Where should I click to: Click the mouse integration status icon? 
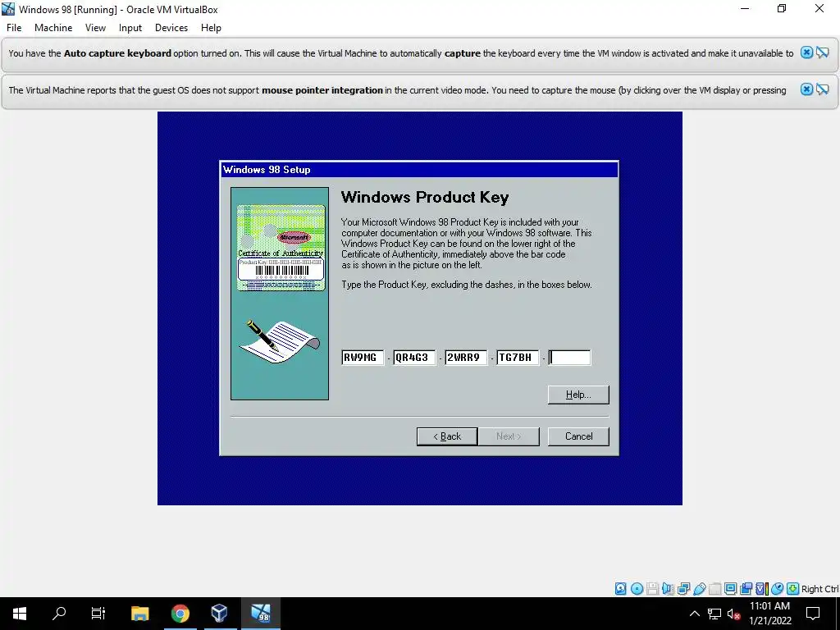pyautogui.click(x=778, y=589)
